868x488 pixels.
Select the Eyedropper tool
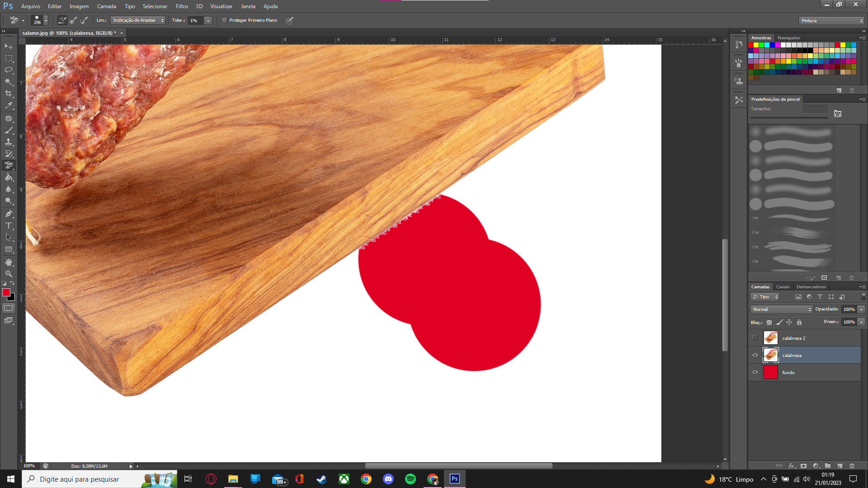point(9,106)
